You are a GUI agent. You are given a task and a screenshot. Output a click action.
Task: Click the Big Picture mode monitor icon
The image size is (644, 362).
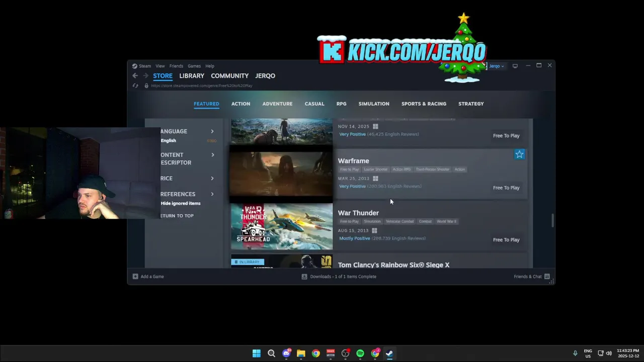[x=515, y=66]
